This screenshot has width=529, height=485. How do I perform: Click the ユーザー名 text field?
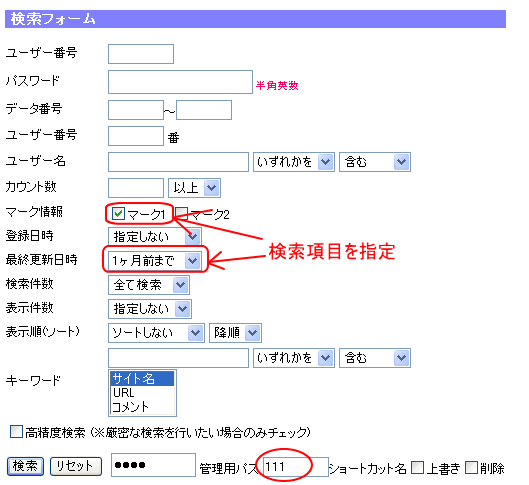tap(178, 162)
